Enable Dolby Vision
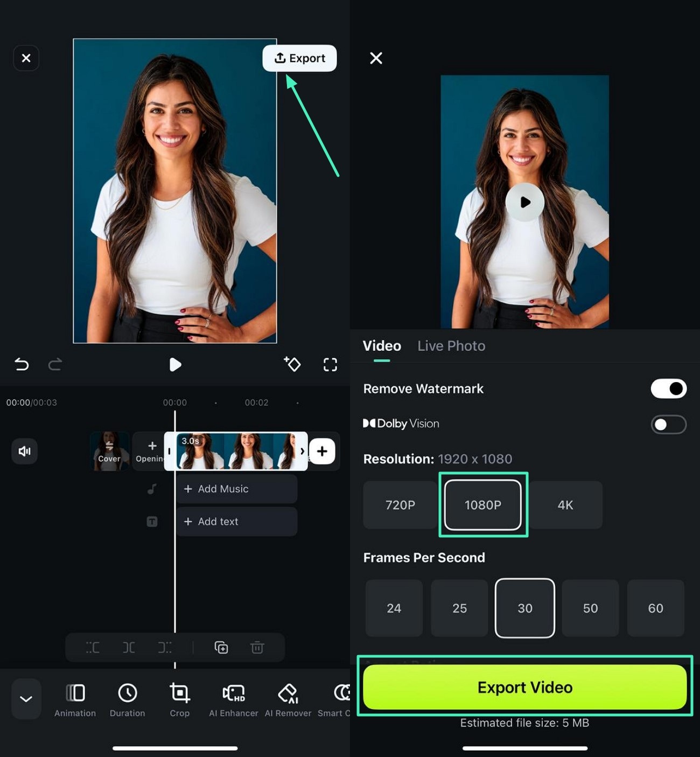Screen dimensions: 700x757 [668, 424]
